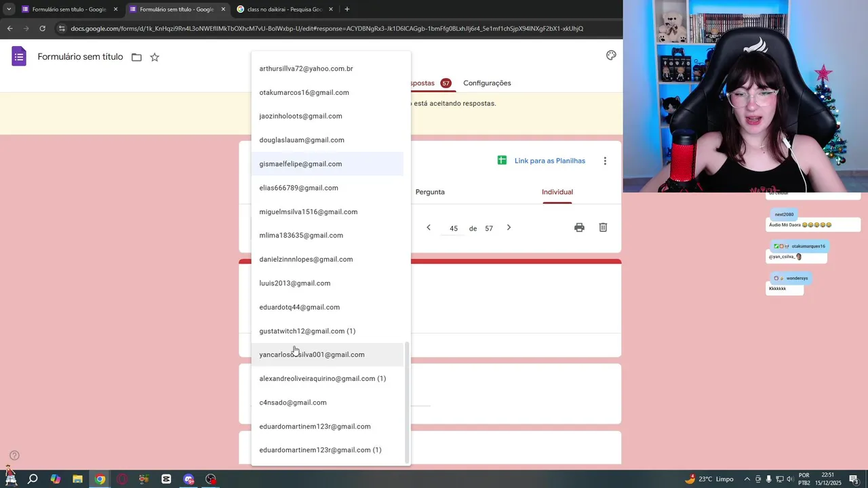
Task: Select danielzinnnlopes@gmail.com
Action: coord(328,259)
